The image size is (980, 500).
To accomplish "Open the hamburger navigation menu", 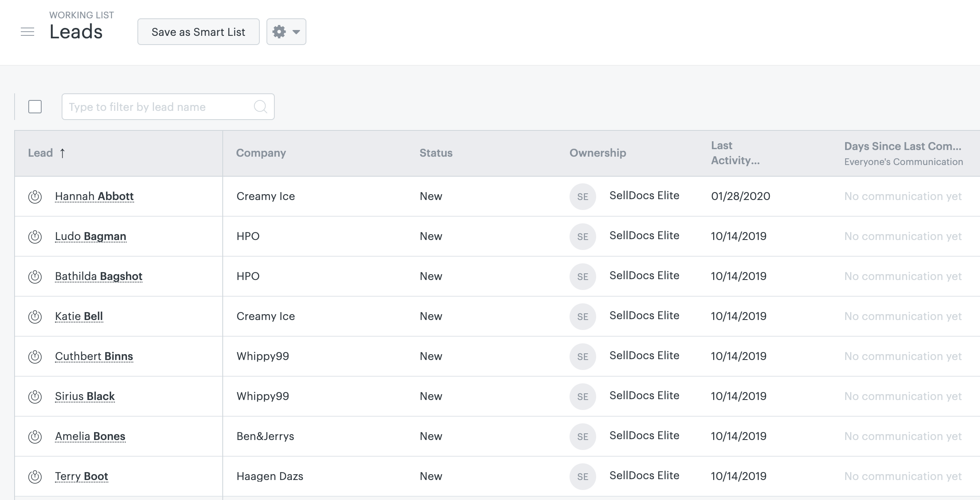I will (x=27, y=31).
